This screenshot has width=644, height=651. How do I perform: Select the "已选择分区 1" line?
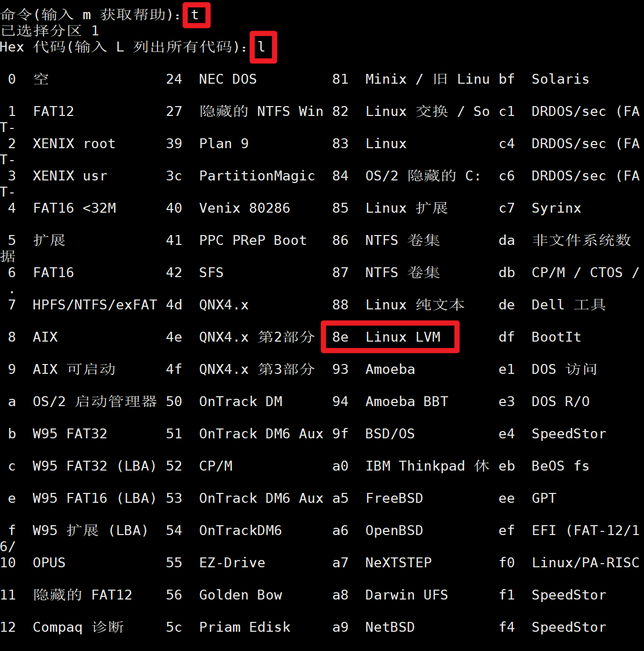(x=49, y=31)
